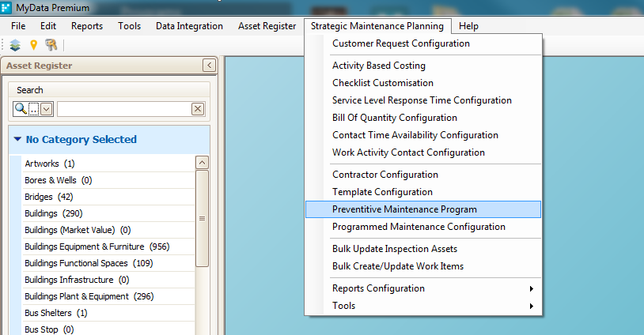Click the yellow map pin toolbar icon
The width and height of the screenshot is (644, 335).
(34, 45)
